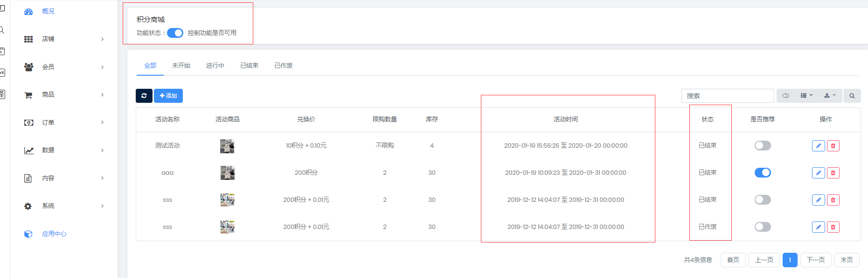Open product thumbnail of aaa activity
Screen dimensions: 868x278
[227, 173]
